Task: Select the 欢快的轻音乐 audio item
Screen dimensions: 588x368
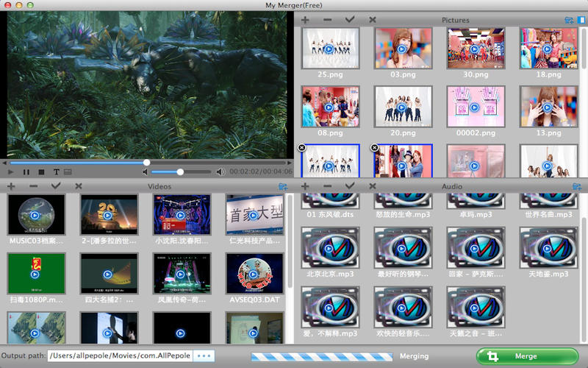Action: click(x=403, y=307)
